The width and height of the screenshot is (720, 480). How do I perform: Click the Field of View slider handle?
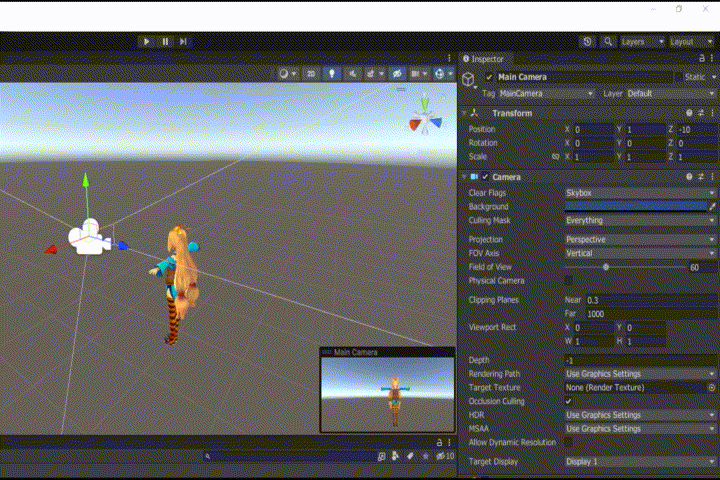tap(606, 267)
